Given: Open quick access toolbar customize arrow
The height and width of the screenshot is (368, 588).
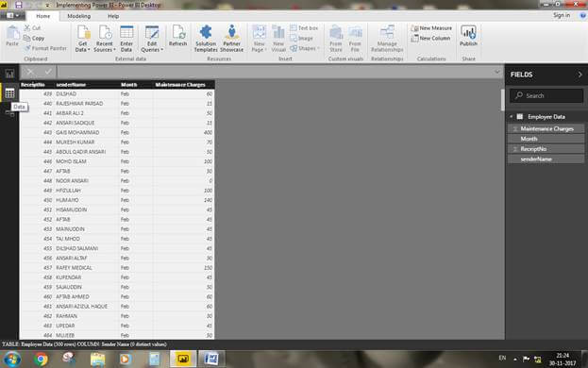Looking at the screenshot, I should pyautogui.click(x=47, y=6).
